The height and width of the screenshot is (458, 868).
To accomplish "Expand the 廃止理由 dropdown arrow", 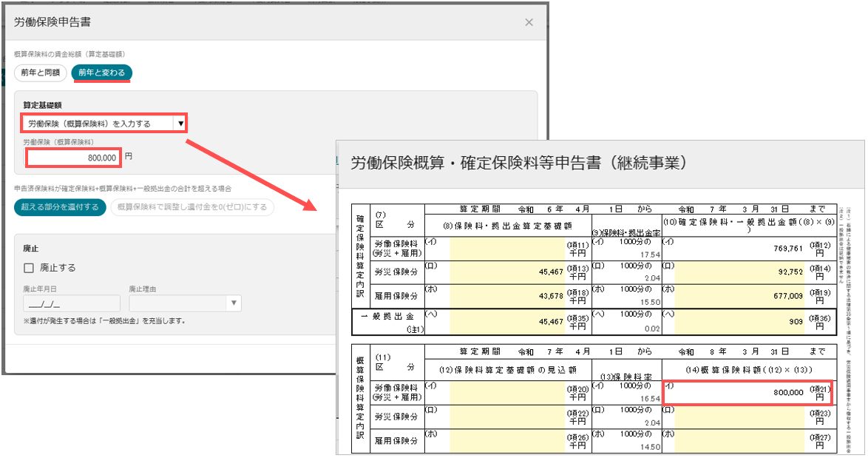I will pyautogui.click(x=234, y=303).
